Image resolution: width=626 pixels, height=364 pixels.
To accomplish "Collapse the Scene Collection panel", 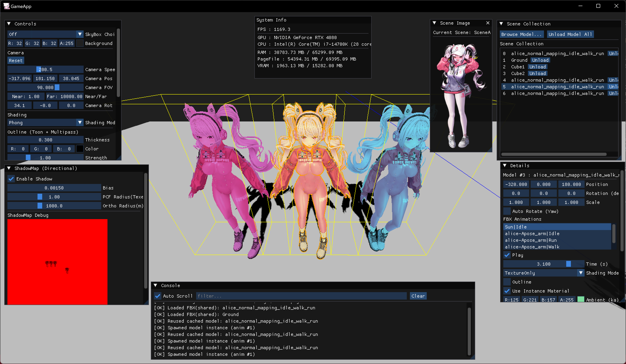I will click(x=501, y=24).
